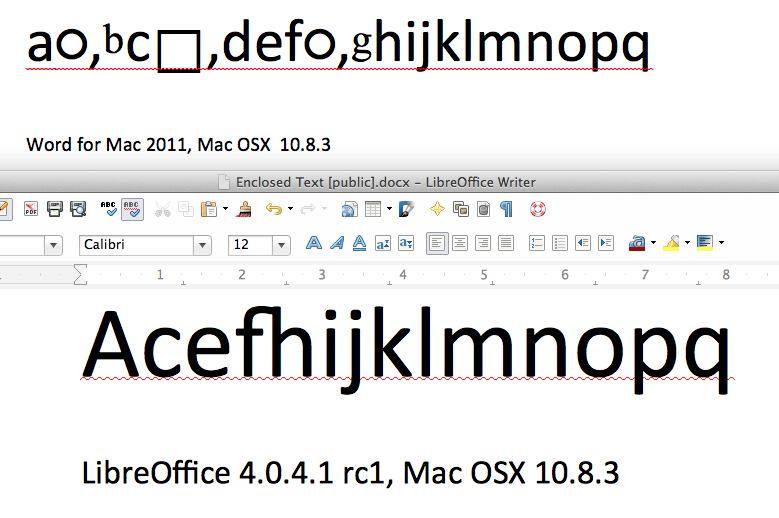Apply yellow highlighting color
The image size is (779, 518).
click(x=670, y=243)
